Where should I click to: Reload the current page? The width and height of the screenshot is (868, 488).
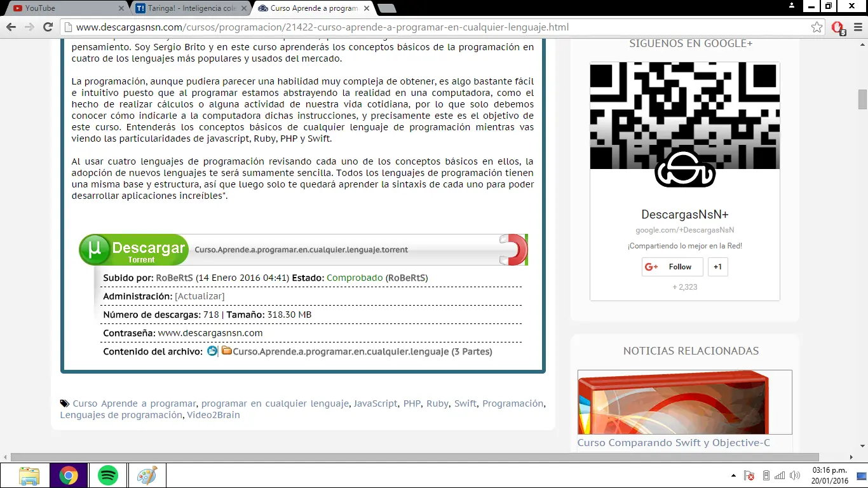[48, 27]
